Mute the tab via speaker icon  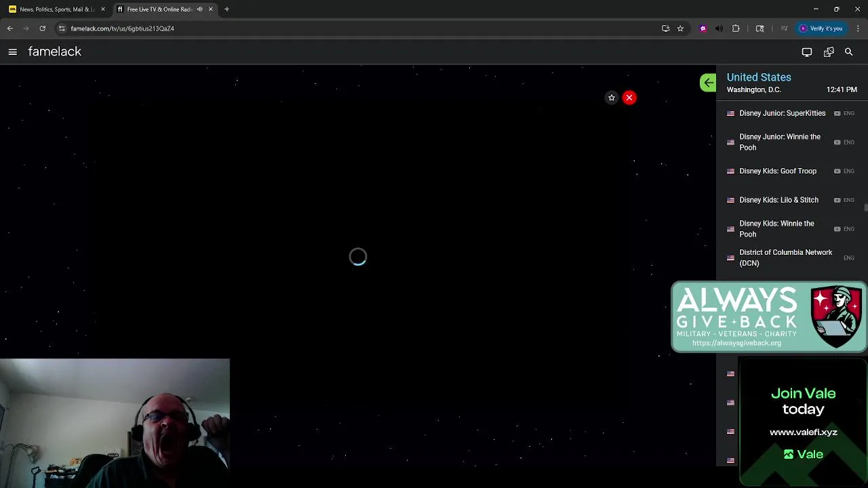pyautogui.click(x=199, y=9)
